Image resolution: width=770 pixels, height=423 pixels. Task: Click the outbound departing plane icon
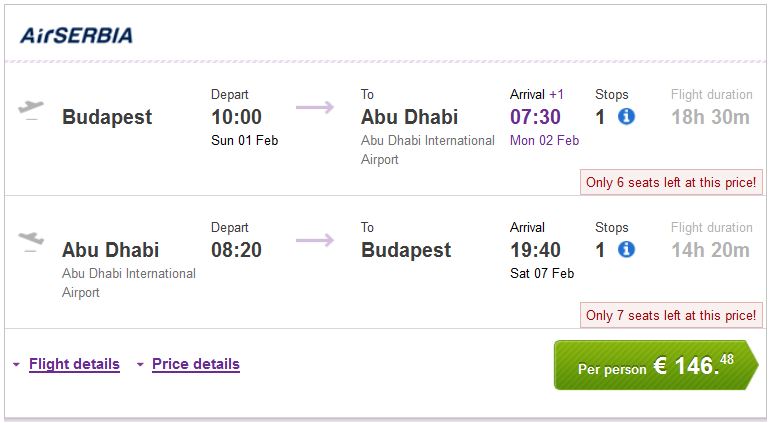pyautogui.click(x=32, y=109)
